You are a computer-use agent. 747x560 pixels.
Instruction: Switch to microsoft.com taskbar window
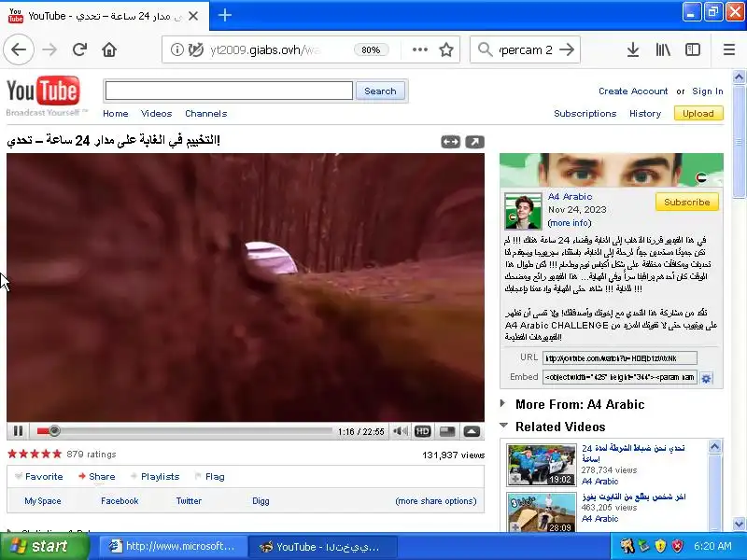coord(174,546)
